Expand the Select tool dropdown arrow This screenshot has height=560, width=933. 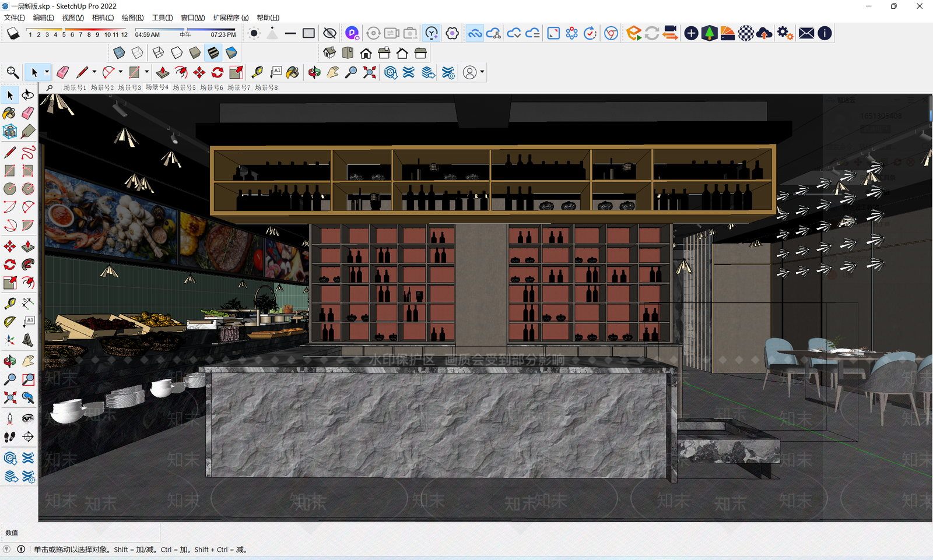click(x=47, y=72)
